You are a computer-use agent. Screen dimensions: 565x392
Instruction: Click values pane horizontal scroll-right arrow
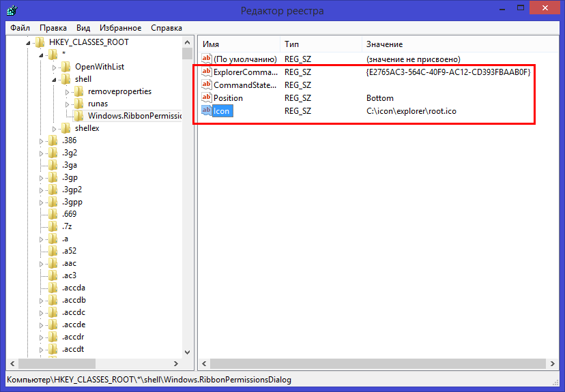[x=553, y=363]
